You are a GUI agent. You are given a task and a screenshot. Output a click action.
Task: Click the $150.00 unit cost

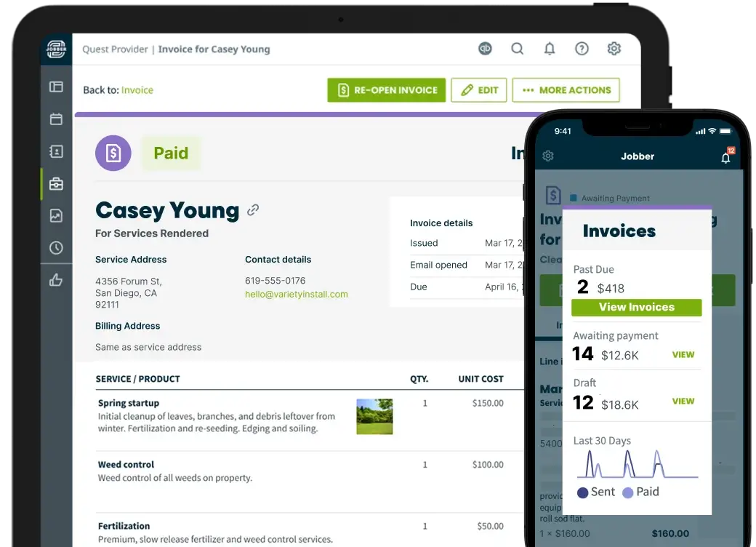(x=488, y=403)
